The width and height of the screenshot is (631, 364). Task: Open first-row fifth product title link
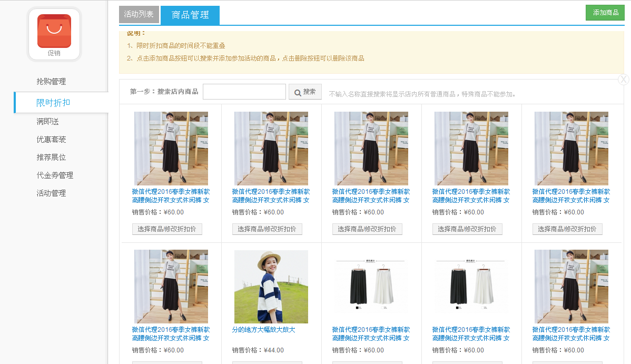571,195
